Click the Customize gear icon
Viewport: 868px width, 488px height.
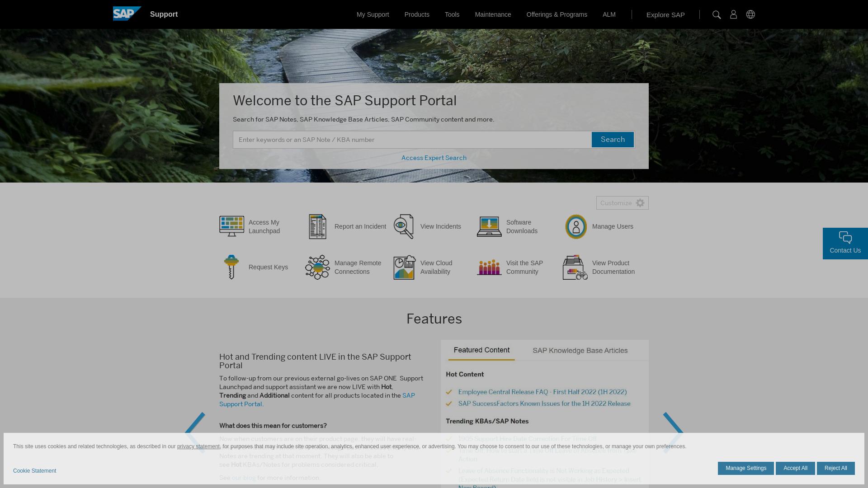pos(640,203)
